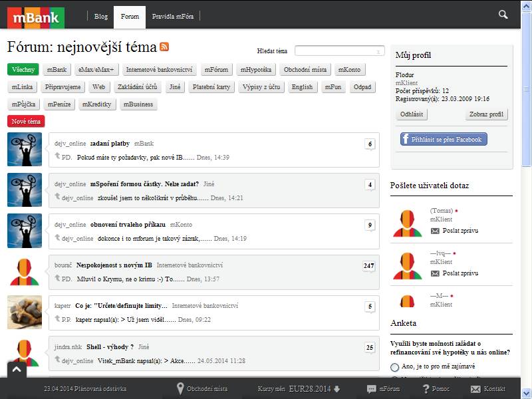532x399 pixels.
Task: Click the Odhlásit button
Action: (412, 114)
